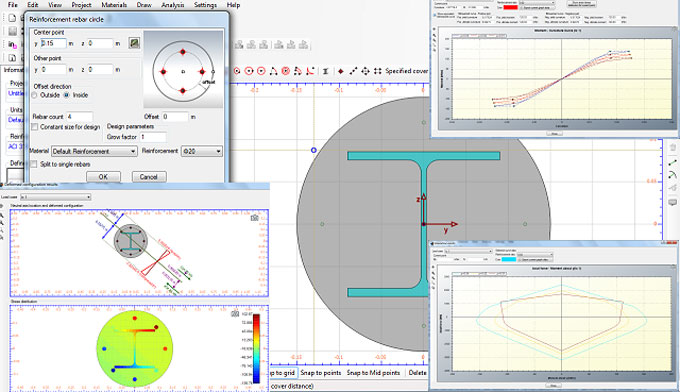Click the Snap to grid button
Image resolution: width=680 pixels, height=392 pixels.
[x=284, y=372]
